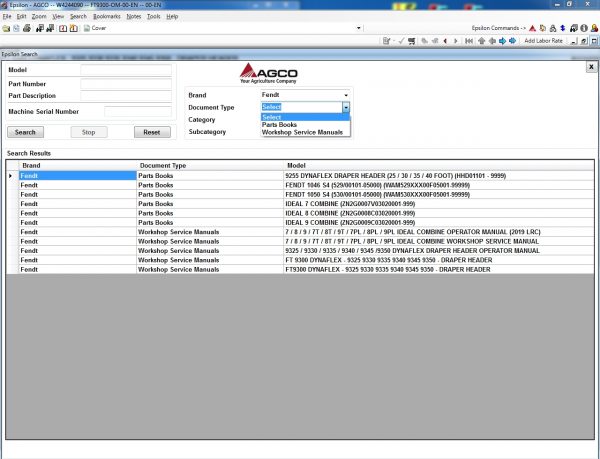Click the Cover page item
600x459 pixels.
pyautogui.click(x=95, y=28)
